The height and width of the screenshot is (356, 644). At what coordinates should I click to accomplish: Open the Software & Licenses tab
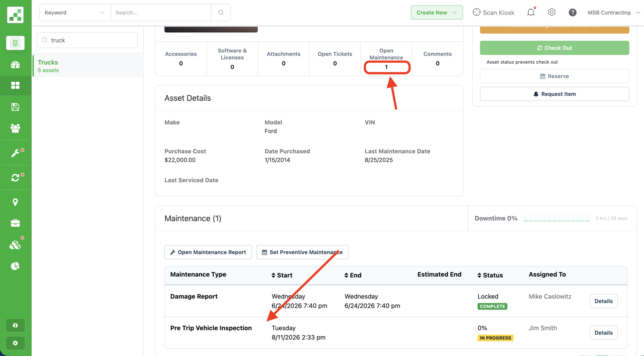pyautogui.click(x=232, y=59)
